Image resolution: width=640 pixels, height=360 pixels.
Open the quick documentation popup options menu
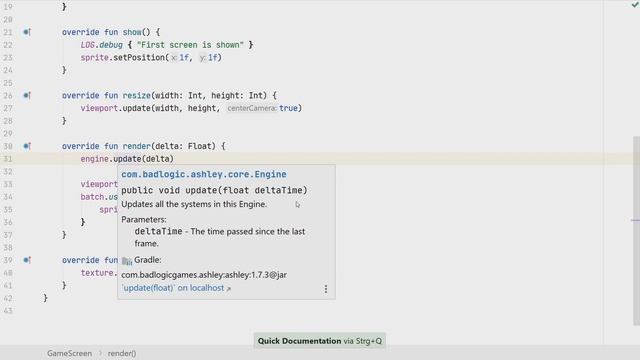coord(326,289)
